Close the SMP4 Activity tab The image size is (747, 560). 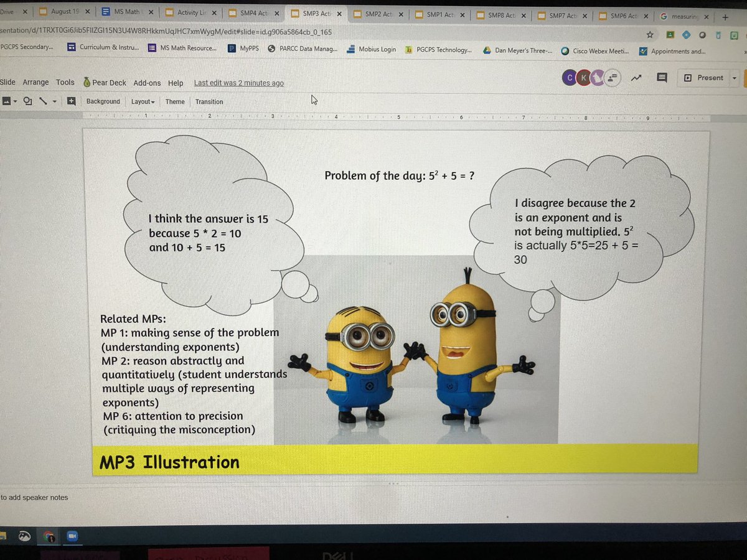[277, 13]
